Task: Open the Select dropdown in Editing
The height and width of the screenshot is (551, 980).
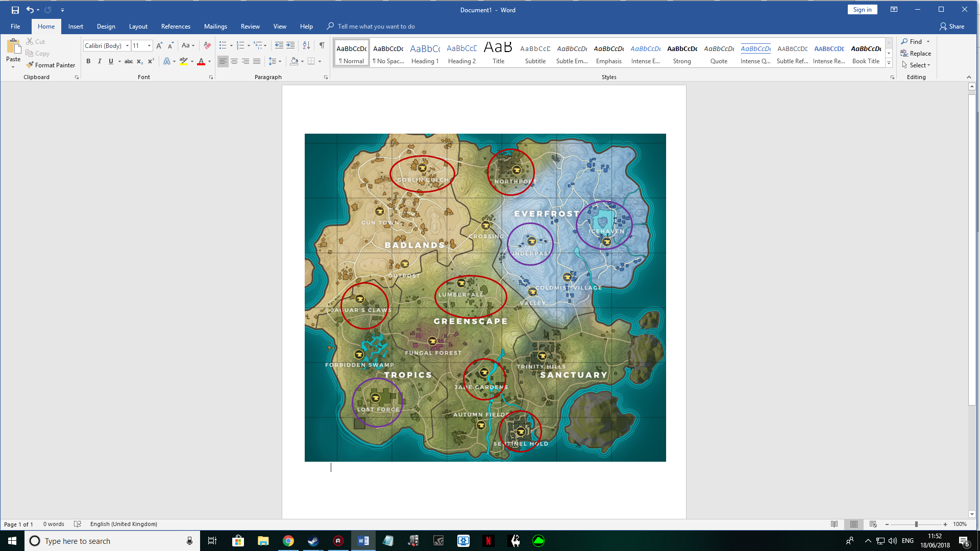Action: 916,65
